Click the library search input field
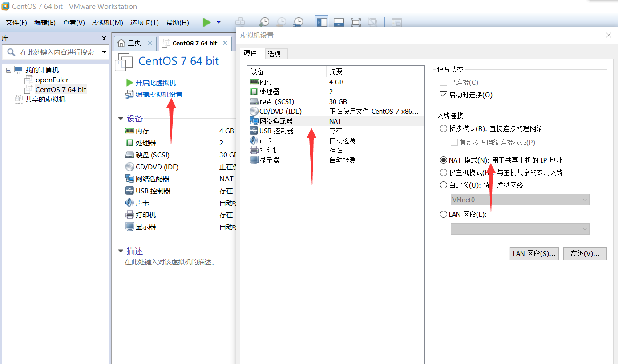This screenshot has width=618, height=364. [x=56, y=52]
